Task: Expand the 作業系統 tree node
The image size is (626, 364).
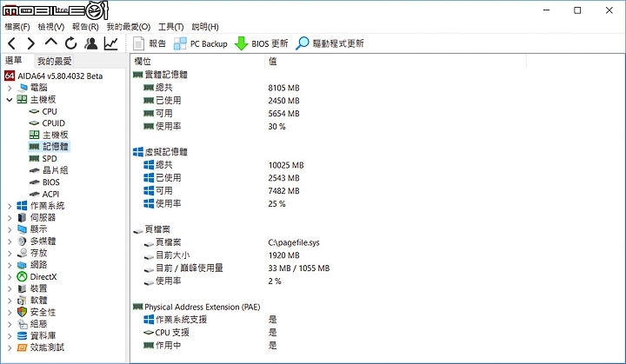Action: click(x=10, y=206)
